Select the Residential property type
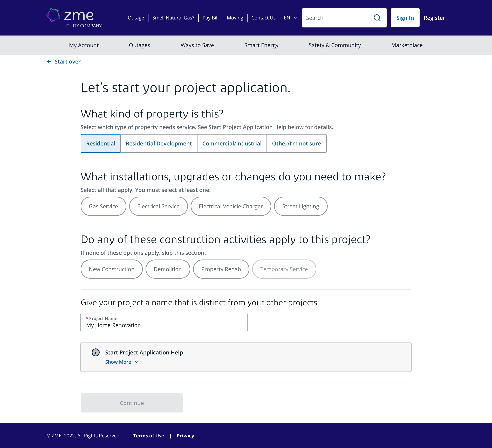The image size is (492, 448). click(101, 143)
